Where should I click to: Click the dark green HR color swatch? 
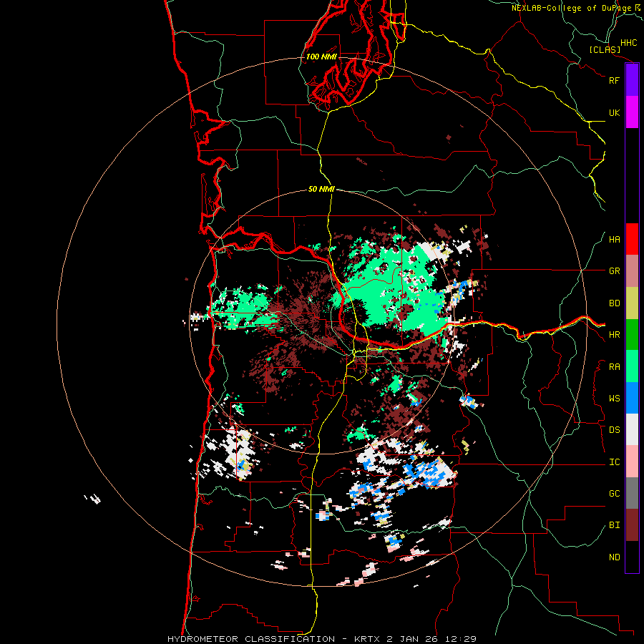632,335
